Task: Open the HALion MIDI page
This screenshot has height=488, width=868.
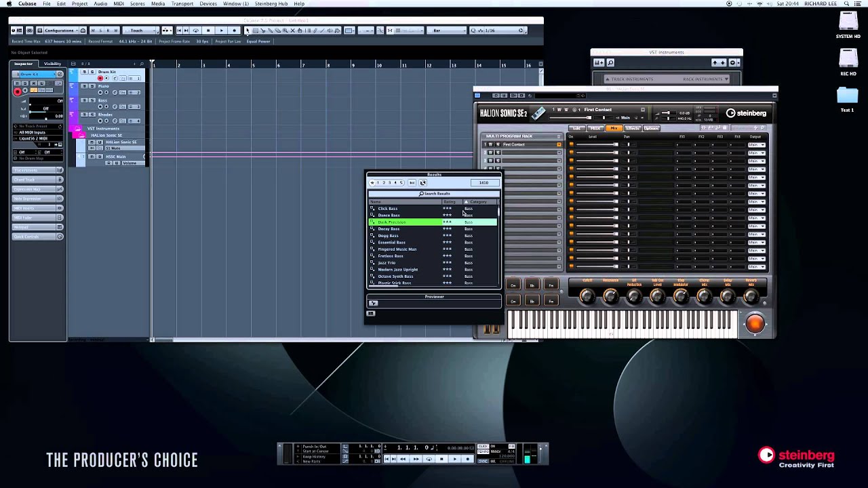Action: [x=595, y=128]
